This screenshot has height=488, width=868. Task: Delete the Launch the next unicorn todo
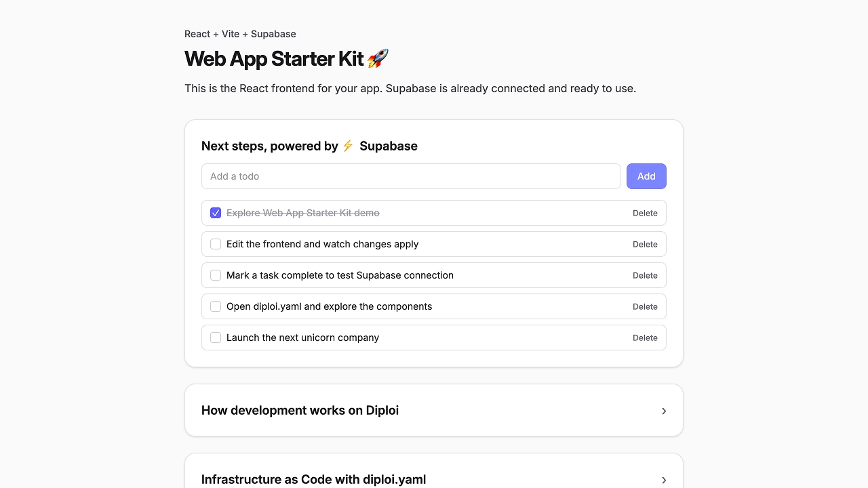[x=645, y=338]
